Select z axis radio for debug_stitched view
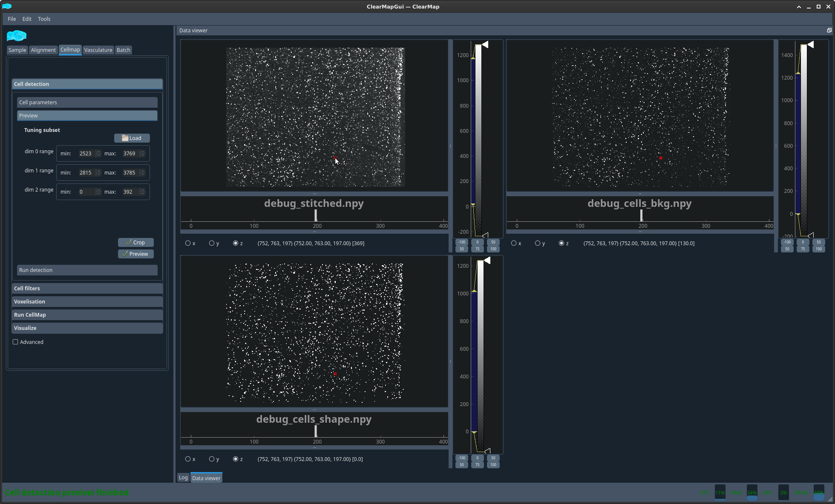The width and height of the screenshot is (835, 504). click(x=236, y=243)
